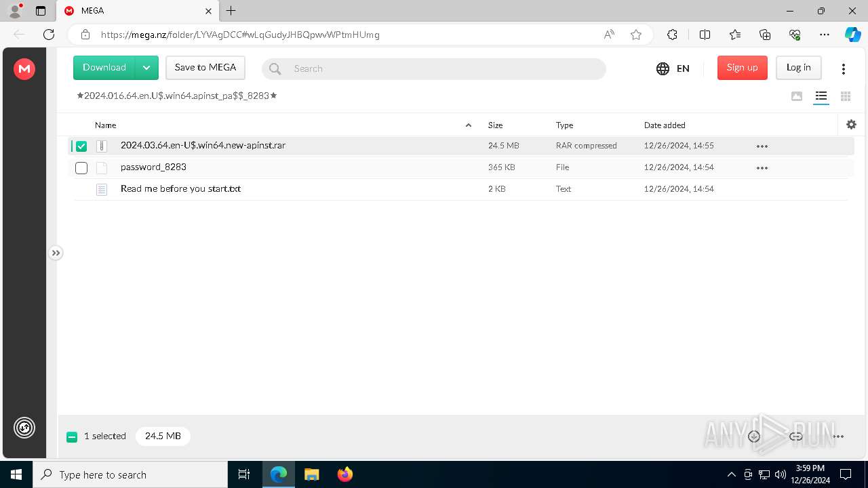868x488 pixels.
Task: Sort files by Name column
Action: click(x=106, y=125)
